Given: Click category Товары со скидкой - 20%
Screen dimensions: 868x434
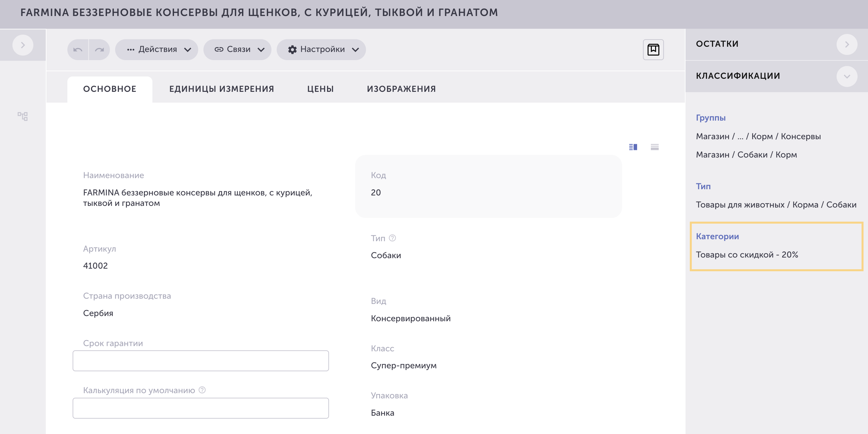Looking at the screenshot, I should (747, 255).
